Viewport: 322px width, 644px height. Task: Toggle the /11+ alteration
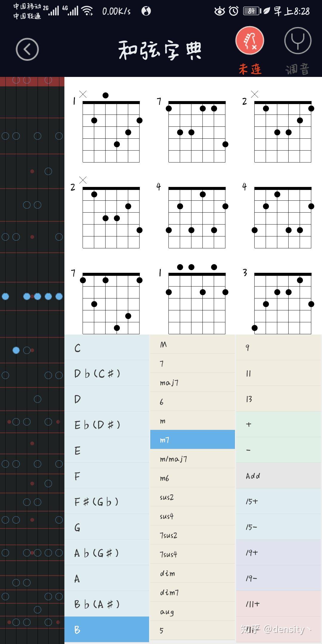click(279, 604)
